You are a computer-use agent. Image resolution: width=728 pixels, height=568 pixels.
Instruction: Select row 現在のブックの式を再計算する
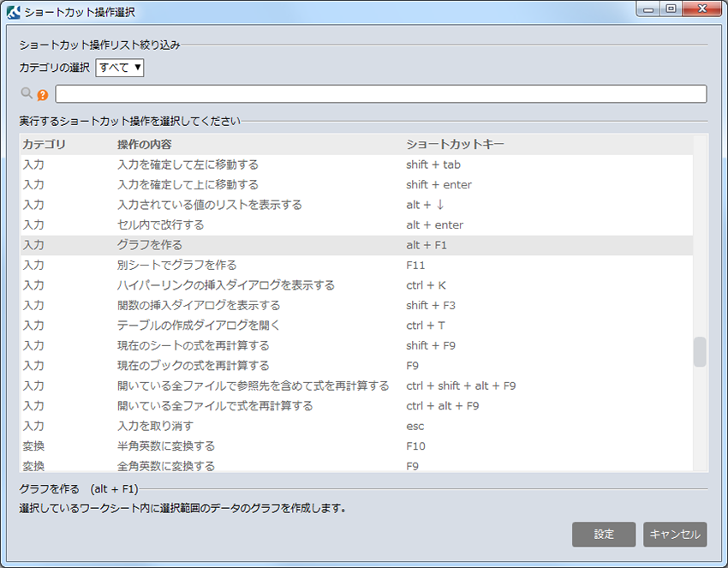pos(356,366)
